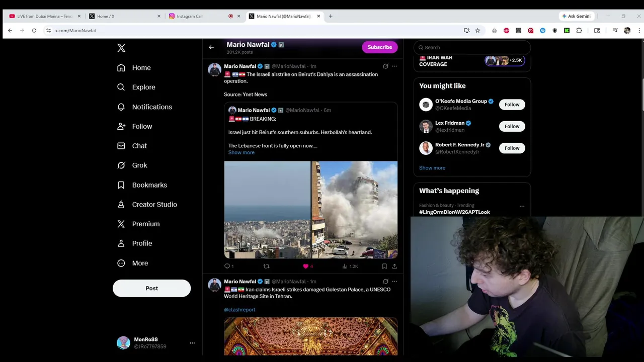644x362 pixels.
Task: Open options for LingOrm trending item
Action: (x=522, y=206)
